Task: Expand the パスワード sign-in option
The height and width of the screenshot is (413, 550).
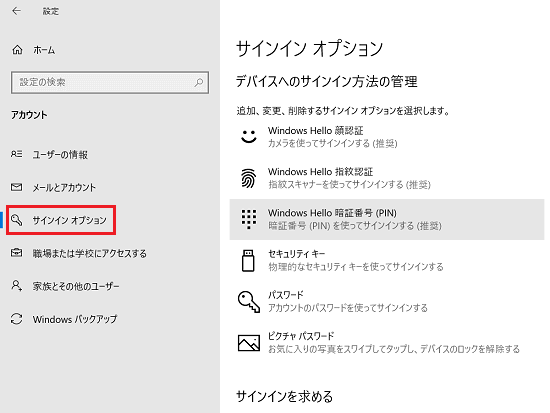Action: pos(387,301)
